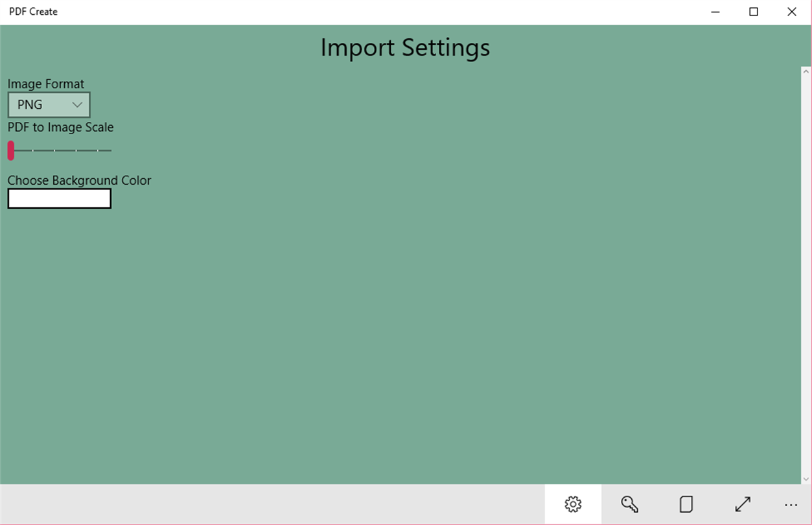Click the fourth tick on the scale slider
This screenshot has width=812, height=525.
click(98, 150)
